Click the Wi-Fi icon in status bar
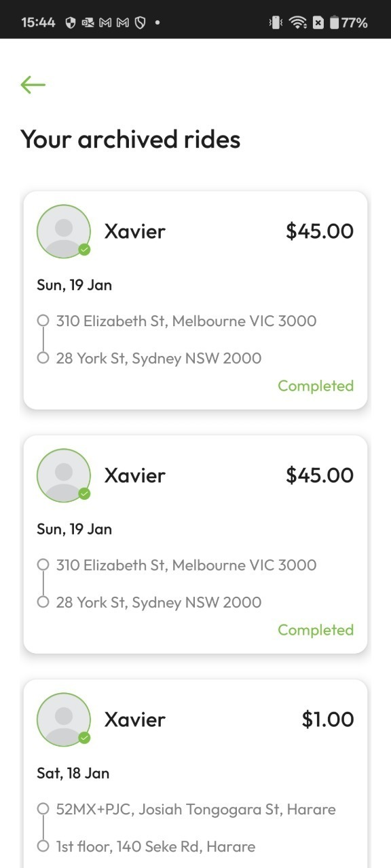 tap(297, 22)
